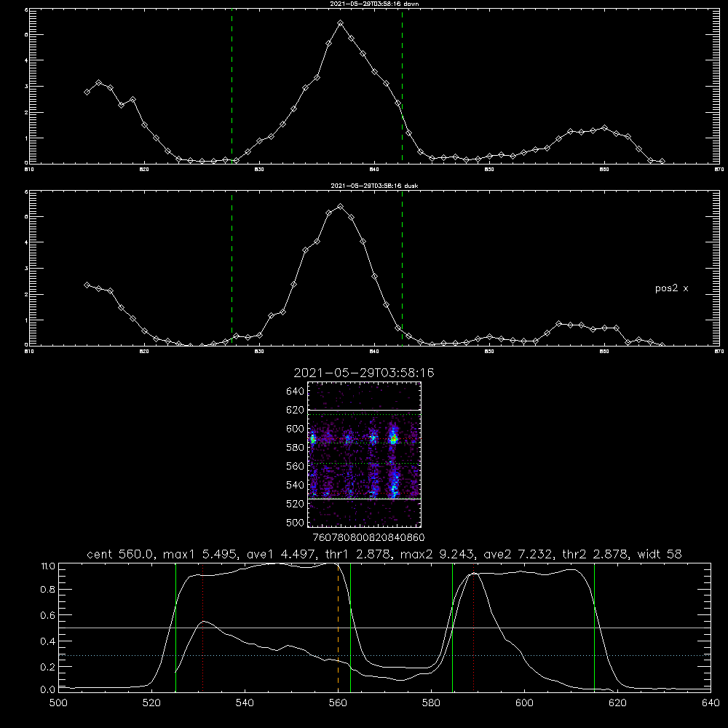The width and height of the screenshot is (728, 728).
Task: Select the "cent 560.0" value in stats line
Action: tap(121, 554)
